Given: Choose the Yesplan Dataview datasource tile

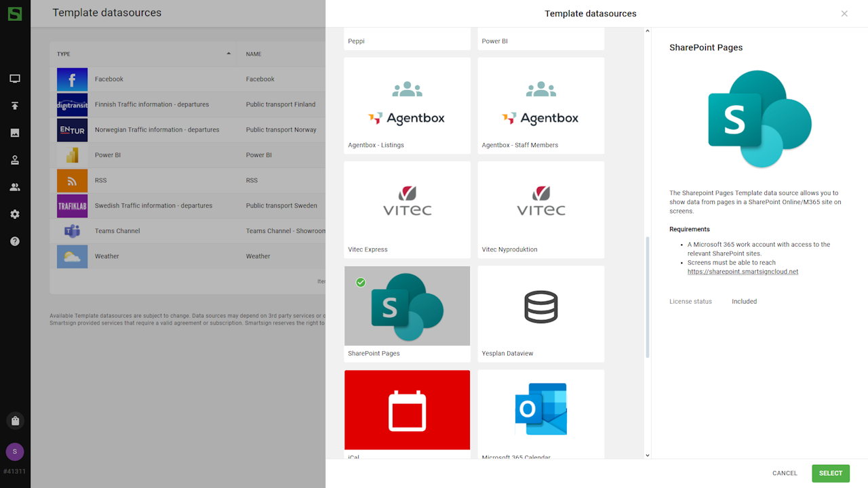Looking at the screenshot, I should click(540, 313).
